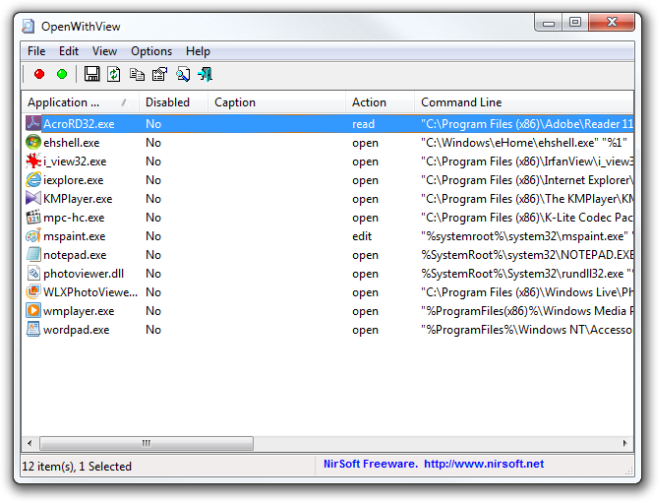Open the Edit menu

point(69,51)
